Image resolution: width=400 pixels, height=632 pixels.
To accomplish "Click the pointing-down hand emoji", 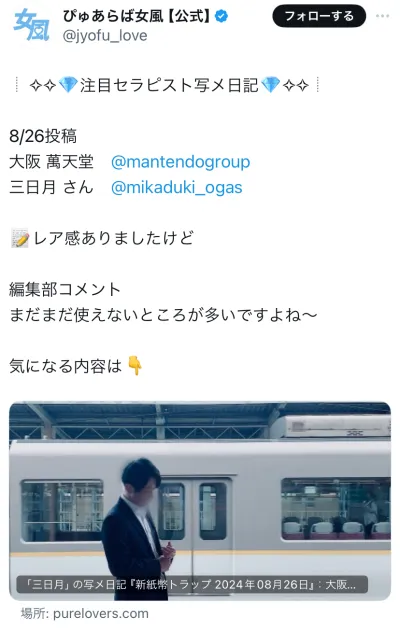I will click(135, 366).
